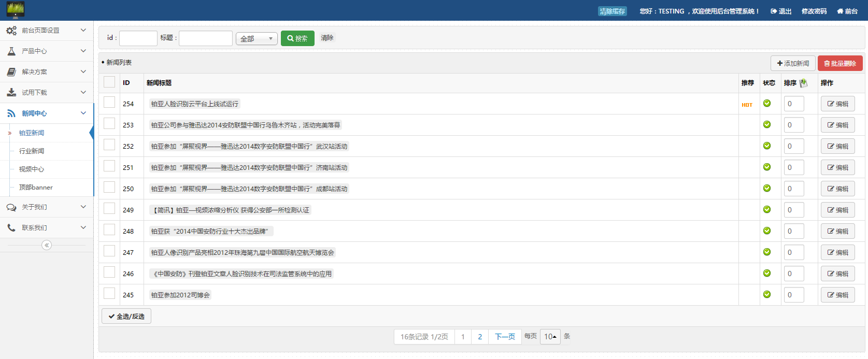
Task: Click 编辑 for news ID 247
Action: coord(837,252)
